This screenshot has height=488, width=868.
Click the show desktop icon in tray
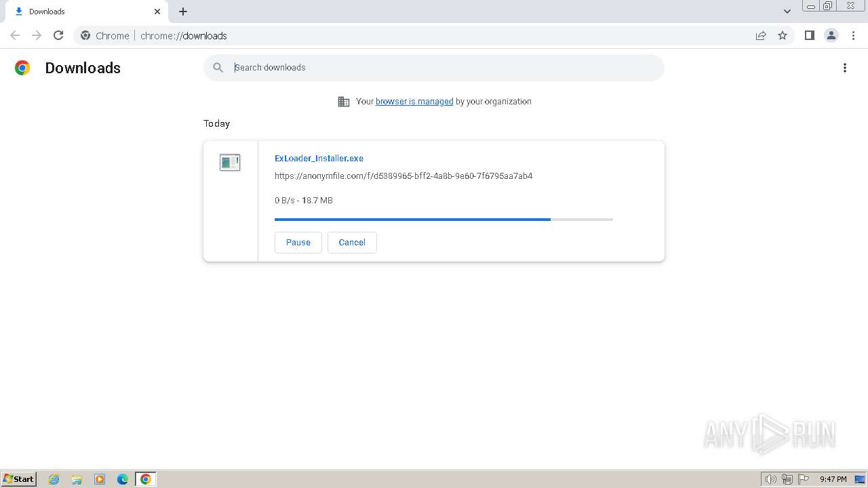[860, 479]
